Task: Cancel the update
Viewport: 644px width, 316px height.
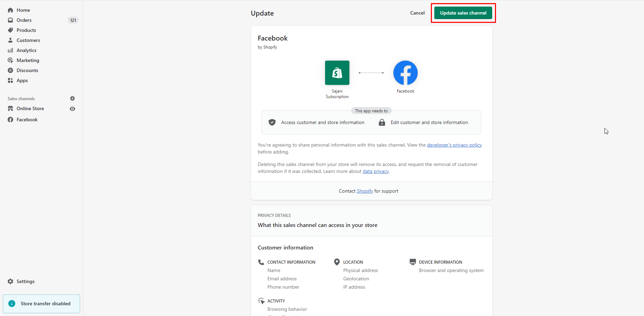Action: click(x=417, y=13)
